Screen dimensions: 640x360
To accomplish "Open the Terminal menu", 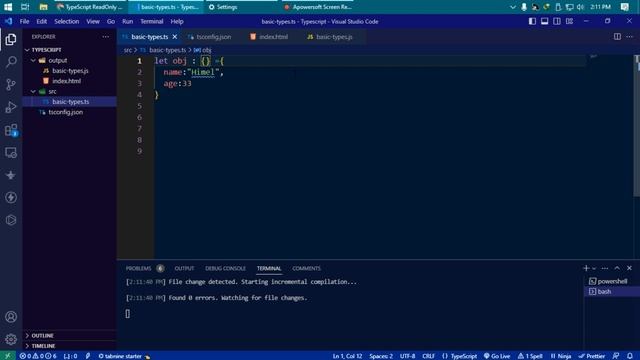I will coord(152,21).
